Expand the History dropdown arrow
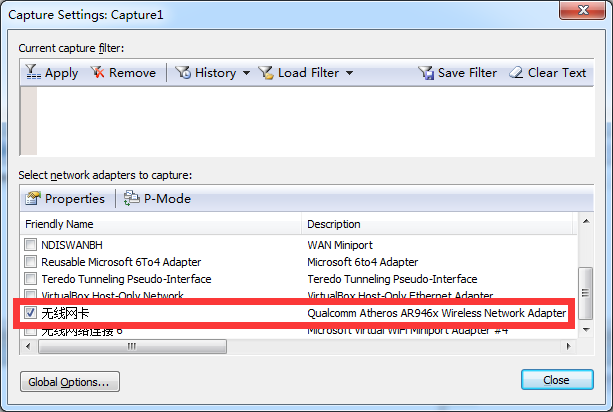Image resolution: width=613 pixels, height=412 pixels. tap(245, 72)
